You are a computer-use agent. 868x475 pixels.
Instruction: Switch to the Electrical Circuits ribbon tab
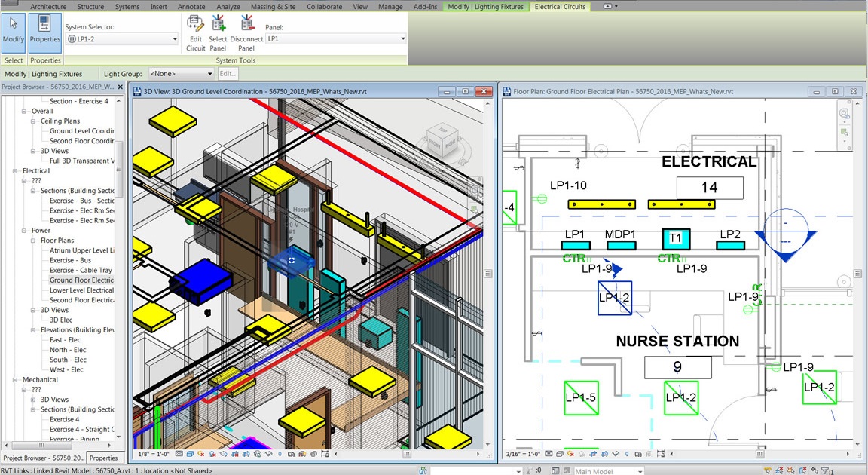(560, 7)
